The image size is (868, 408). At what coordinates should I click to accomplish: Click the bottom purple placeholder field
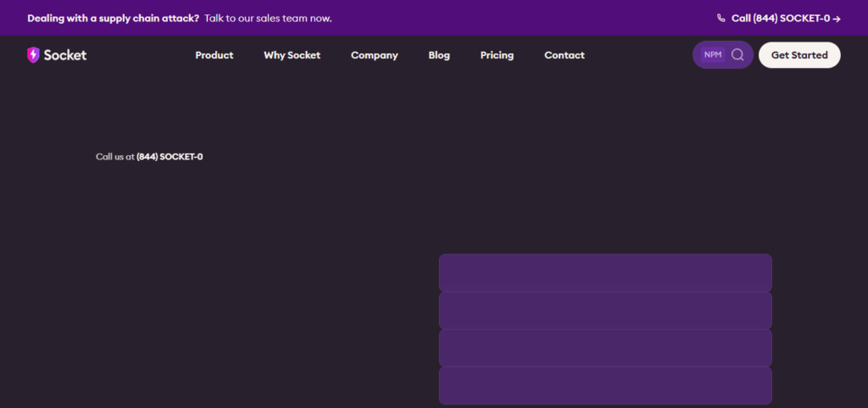pyautogui.click(x=605, y=385)
